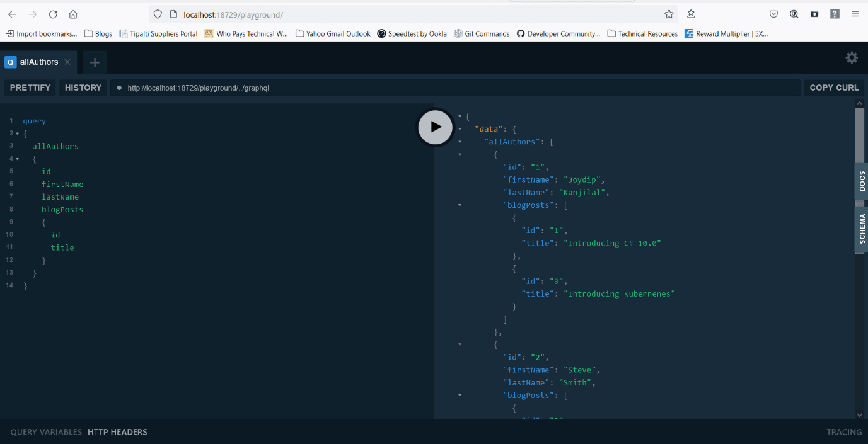Open Tipalti Suppliers Portal bookmark
868x444 pixels.
click(x=158, y=34)
